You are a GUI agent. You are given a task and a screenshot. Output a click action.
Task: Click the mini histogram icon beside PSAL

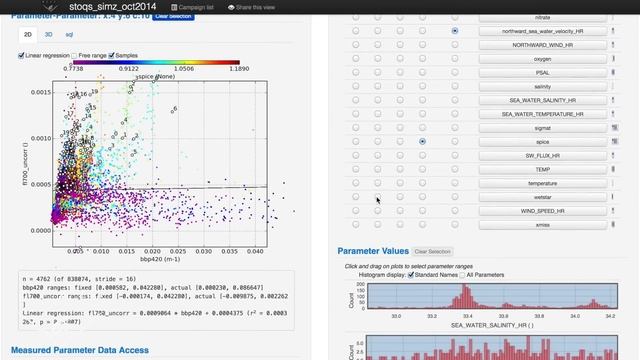click(x=613, y=73)
